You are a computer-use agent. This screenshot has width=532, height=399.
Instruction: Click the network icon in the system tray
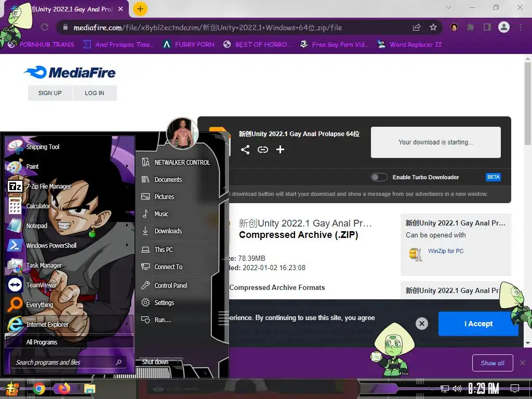(x=445, y=389)
